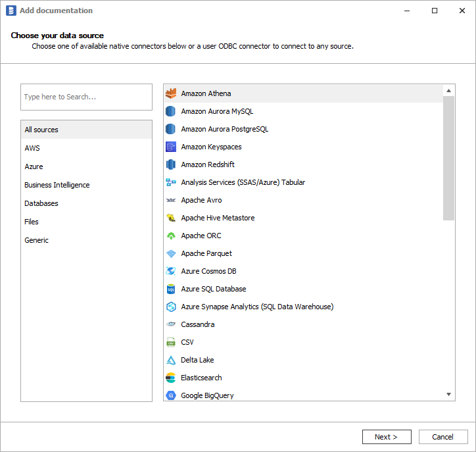
Task: Filter sources by AWS category
Action: 32,148
